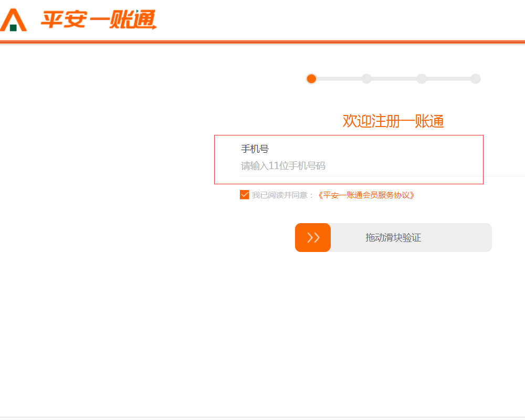Viewport: 525px width, 420px height.
Task: Click progress bar between steps three and four
Action: pyautogui.click(x=448, y=79)
